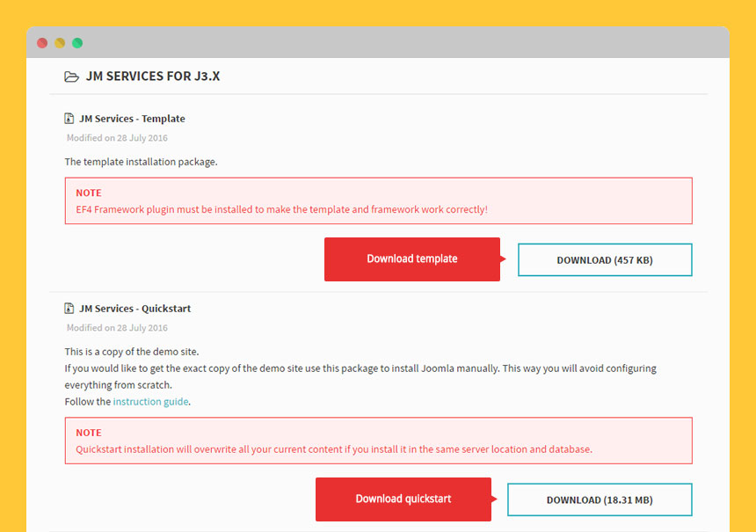This screenshot has width=756, height=532.
Task: Click Modified date under JM Services - Template
Action: (x=117, y=138)
